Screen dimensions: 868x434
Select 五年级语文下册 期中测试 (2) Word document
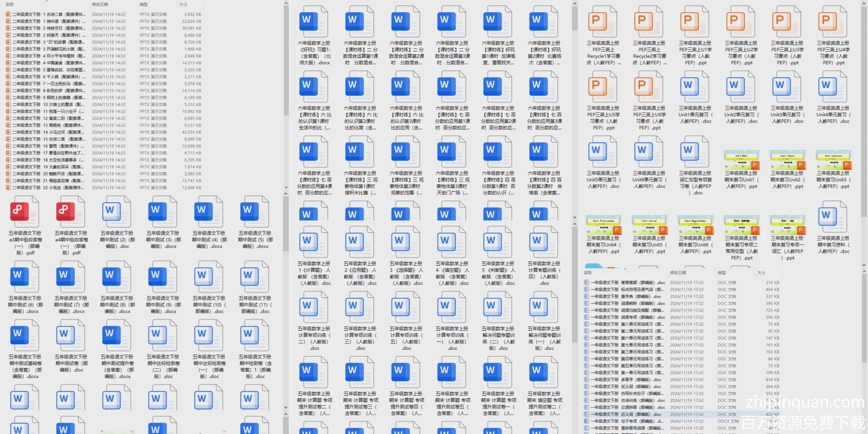coord(117,211)
